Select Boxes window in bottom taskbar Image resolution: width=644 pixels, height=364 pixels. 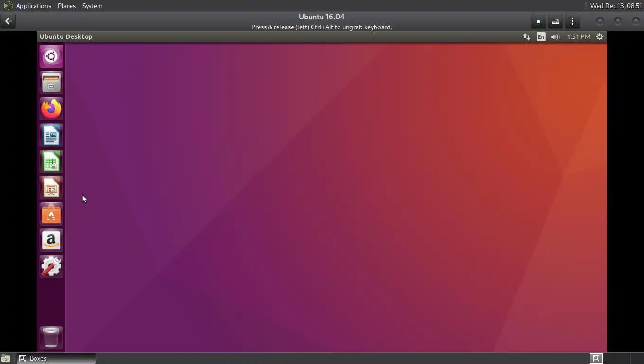[56, 358]
